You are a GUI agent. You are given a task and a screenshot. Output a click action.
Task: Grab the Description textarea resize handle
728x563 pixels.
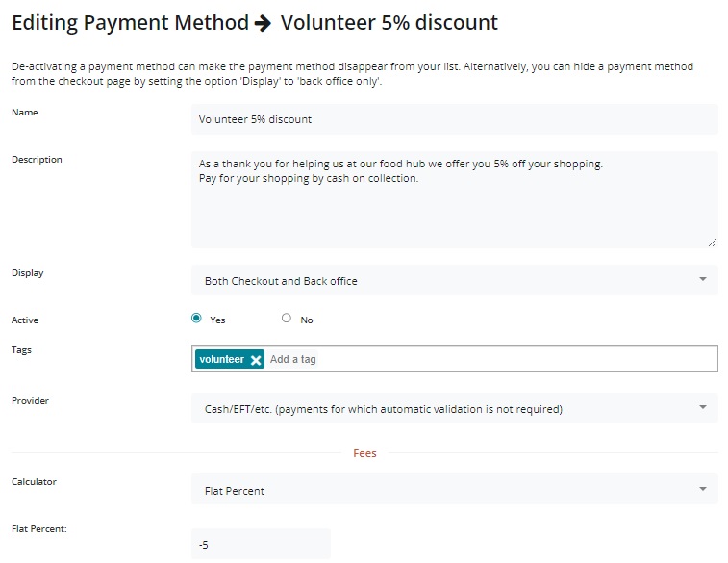713,243
